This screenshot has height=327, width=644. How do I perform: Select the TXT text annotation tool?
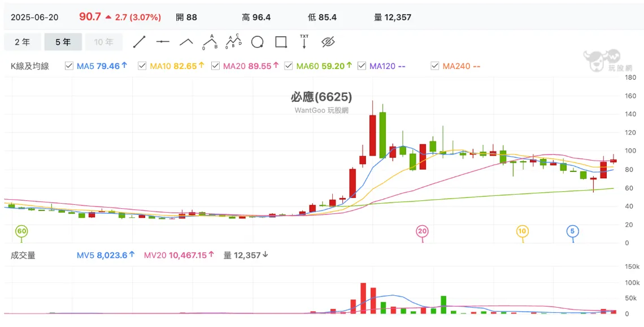coord(304,41)
